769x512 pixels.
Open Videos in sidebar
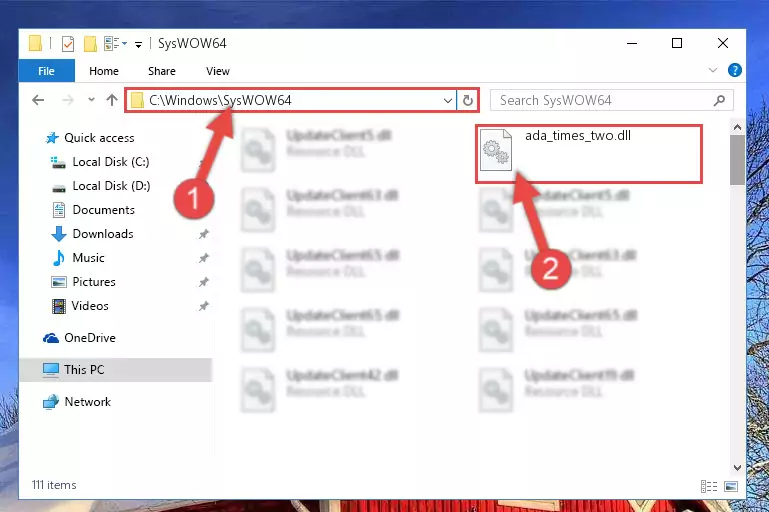(x=90, y=306)
